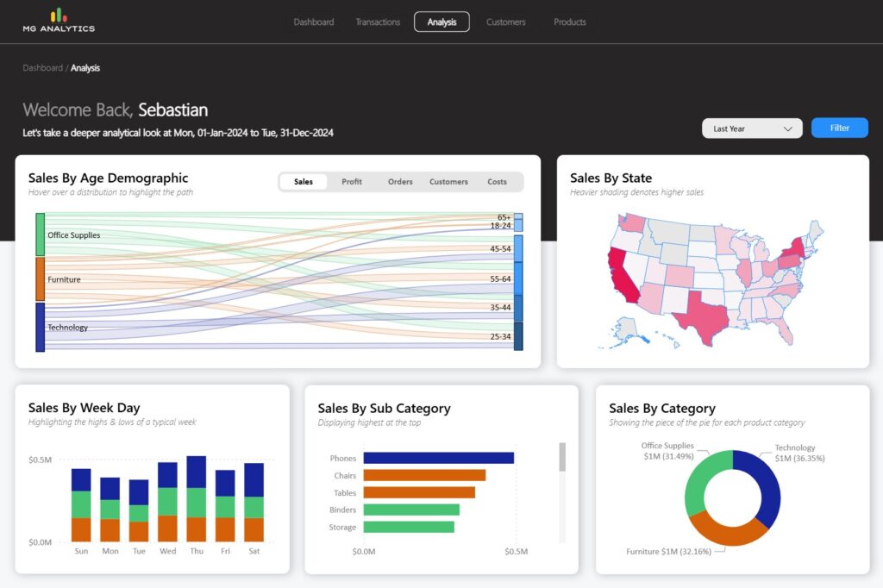Select the Orders metric toggle
Screen dimensions: 883x588
click(x=400, y=181)
